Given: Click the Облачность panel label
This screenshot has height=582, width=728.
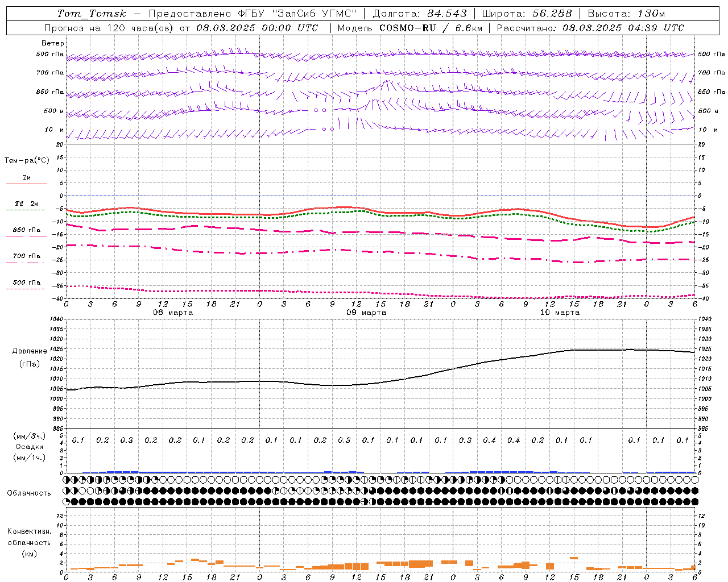Looking at the screenshot, I should tap(28, 493).
